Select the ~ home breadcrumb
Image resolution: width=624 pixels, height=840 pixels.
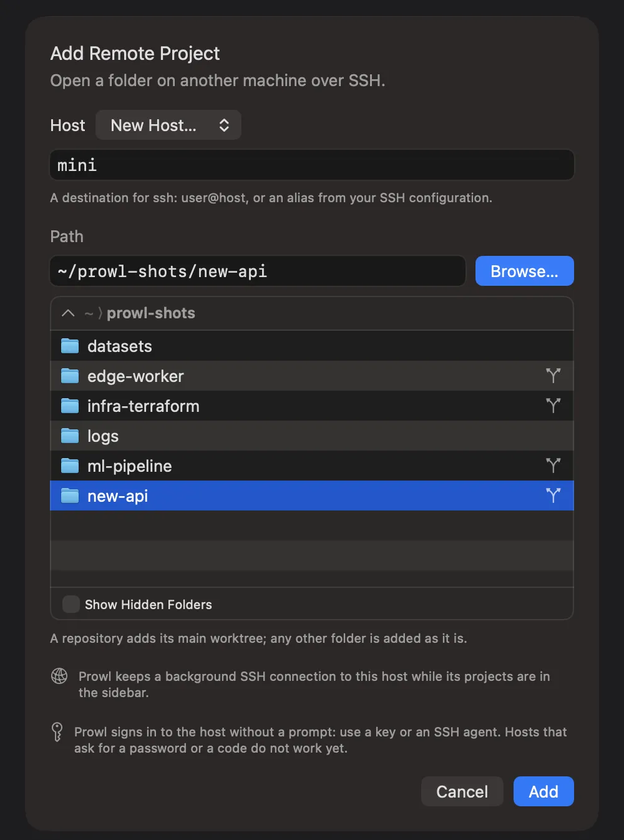coord(89,313)
